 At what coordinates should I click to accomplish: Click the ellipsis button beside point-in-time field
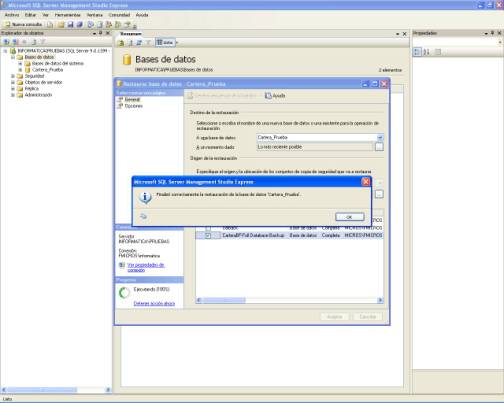click(379, 147)
